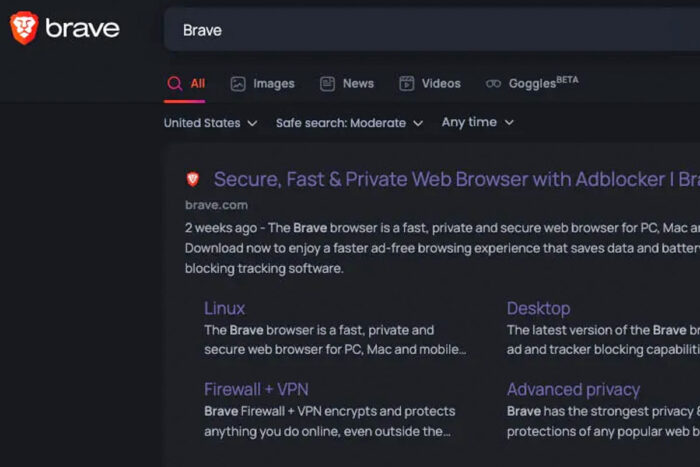The image size is (700, 467).
Task: Open the Firewall + VPN sitelink
Action: (x=256, y=389)
